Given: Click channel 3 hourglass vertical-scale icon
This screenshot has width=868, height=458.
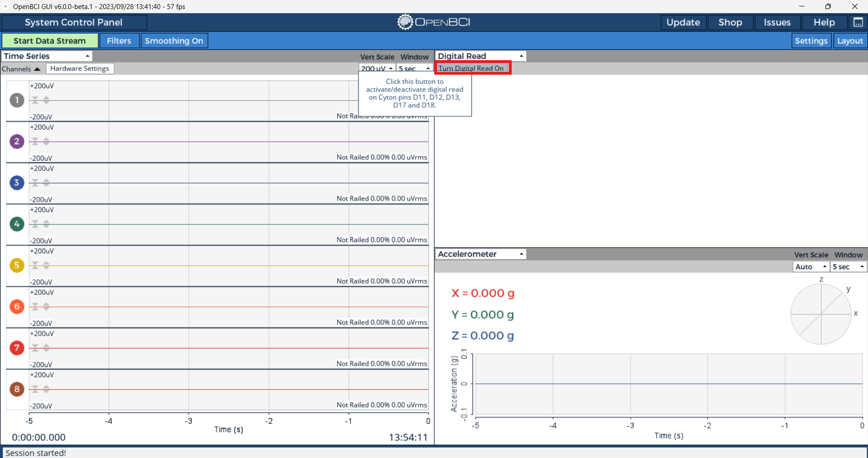Looking at the screenshot, I should coord(35,182).
